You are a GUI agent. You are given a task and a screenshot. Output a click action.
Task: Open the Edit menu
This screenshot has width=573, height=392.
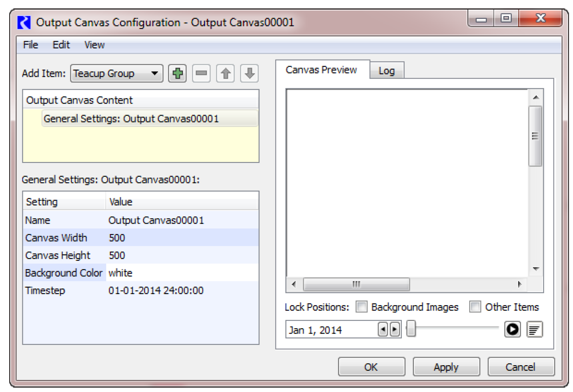point(61,45)
